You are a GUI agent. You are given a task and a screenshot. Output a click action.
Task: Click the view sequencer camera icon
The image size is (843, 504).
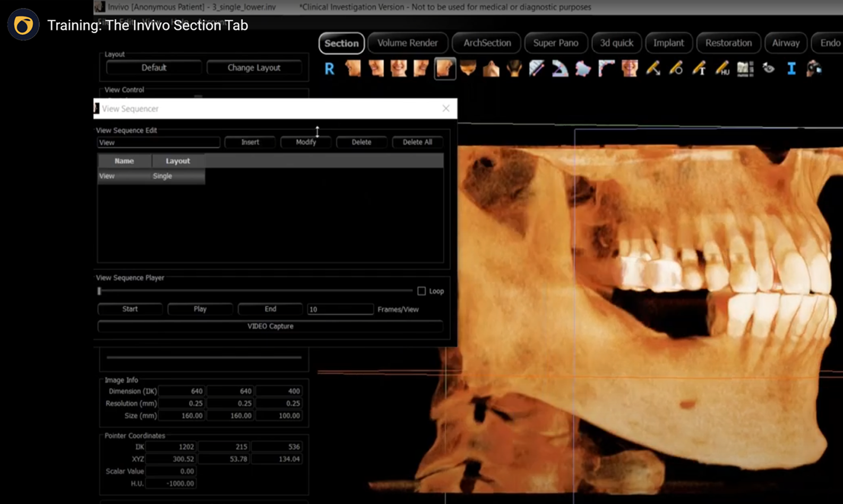814,68
